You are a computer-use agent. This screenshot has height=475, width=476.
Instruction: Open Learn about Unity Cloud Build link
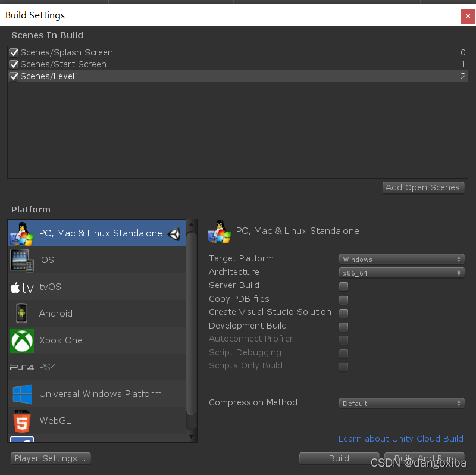coord(400,439)
